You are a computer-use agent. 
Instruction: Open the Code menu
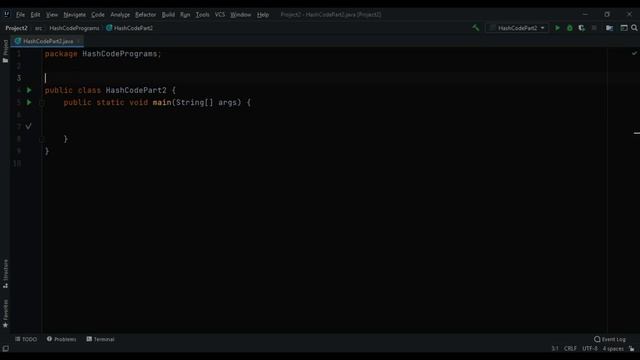pos(98,15)
